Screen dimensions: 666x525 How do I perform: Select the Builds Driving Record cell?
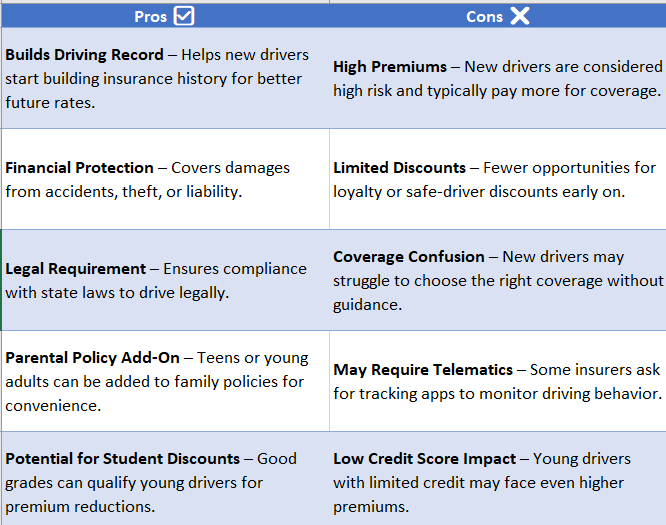point(165,78)
